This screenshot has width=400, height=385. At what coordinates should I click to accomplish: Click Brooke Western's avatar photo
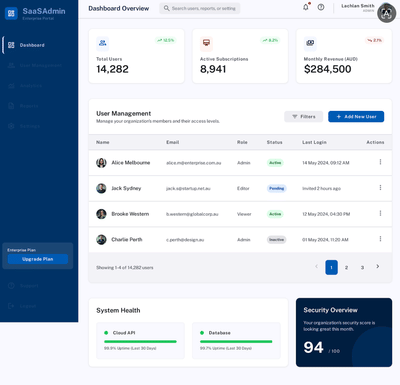click(x=101, y=214)
